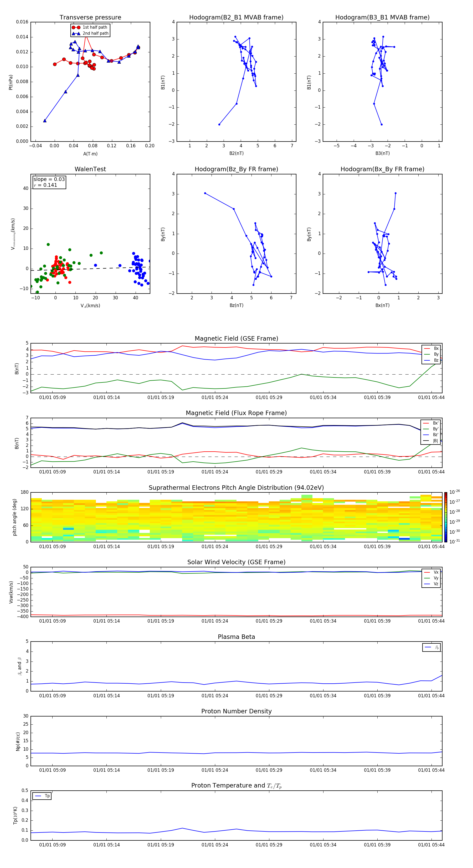Click the βp legend box in Plasma Beta
Image resolution: width=473 pixels, height=868 pixels.
(x=431, y=647)
